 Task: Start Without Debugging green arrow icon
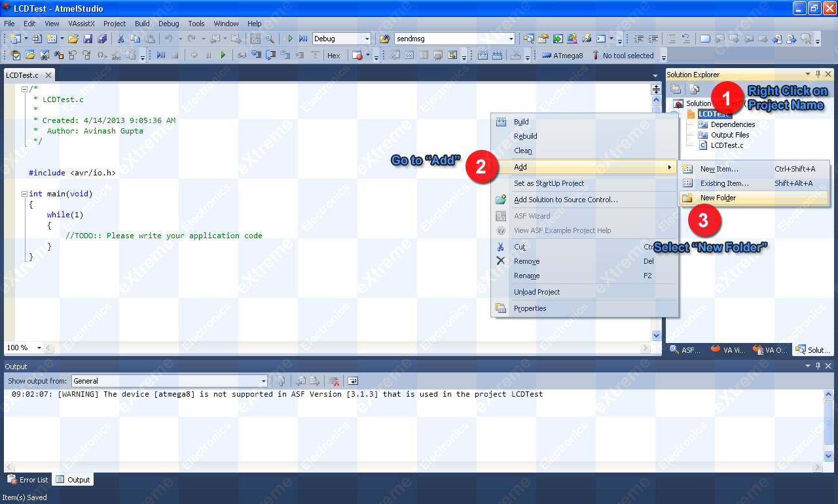tap(289, 39)
